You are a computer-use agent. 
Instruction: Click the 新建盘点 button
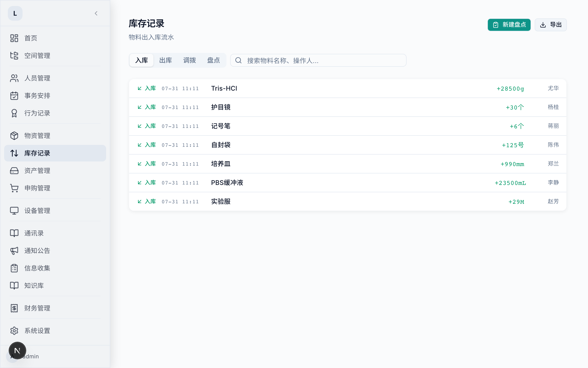click(509, 25)
